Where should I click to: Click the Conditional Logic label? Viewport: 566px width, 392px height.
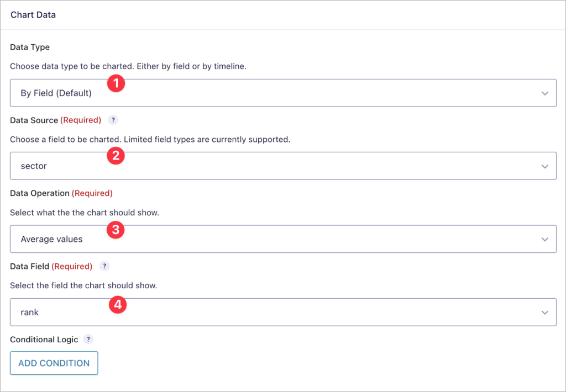pos(44,340)
